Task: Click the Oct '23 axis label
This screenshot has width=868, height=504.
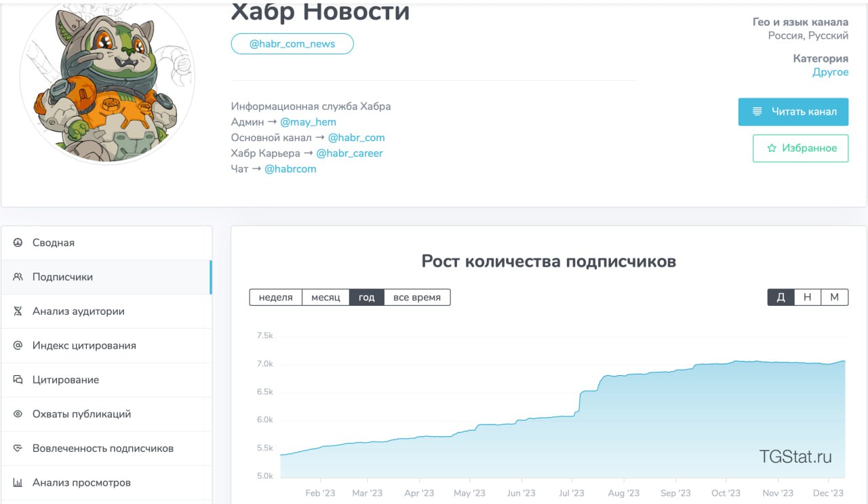Action: click(726, 493)
